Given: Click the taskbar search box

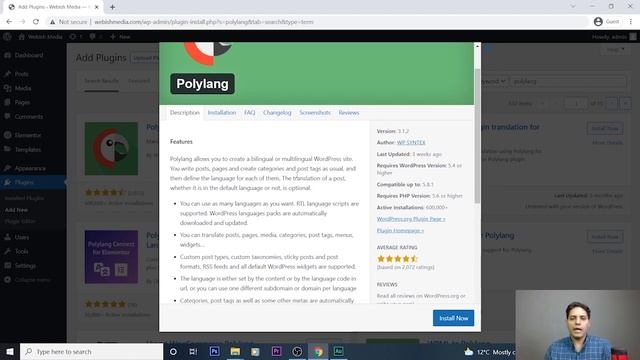Looking at the screenshot, I should (x=91, y=351).
